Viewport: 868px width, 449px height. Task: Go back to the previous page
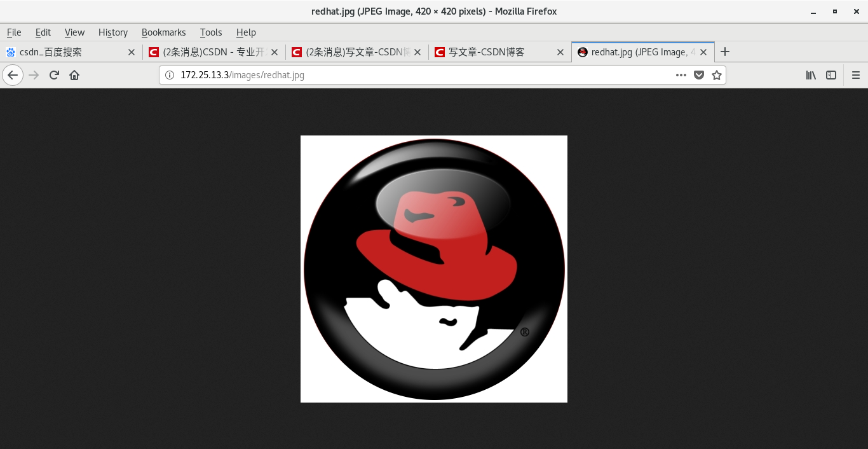coord(13,75)
